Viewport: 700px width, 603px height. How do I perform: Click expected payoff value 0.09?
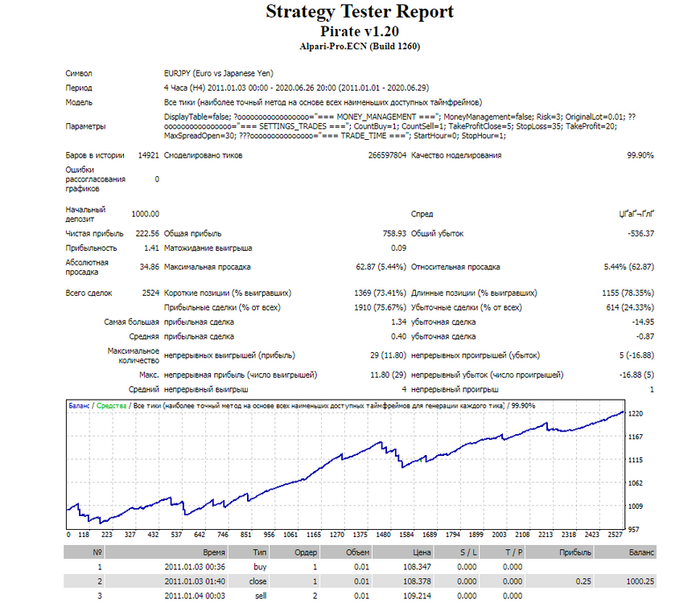pos(398,248)
